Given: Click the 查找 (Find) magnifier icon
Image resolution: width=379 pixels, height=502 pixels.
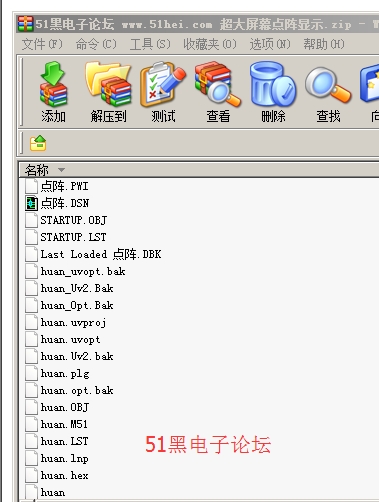Looking at the screenshot, I should point(328,85).
